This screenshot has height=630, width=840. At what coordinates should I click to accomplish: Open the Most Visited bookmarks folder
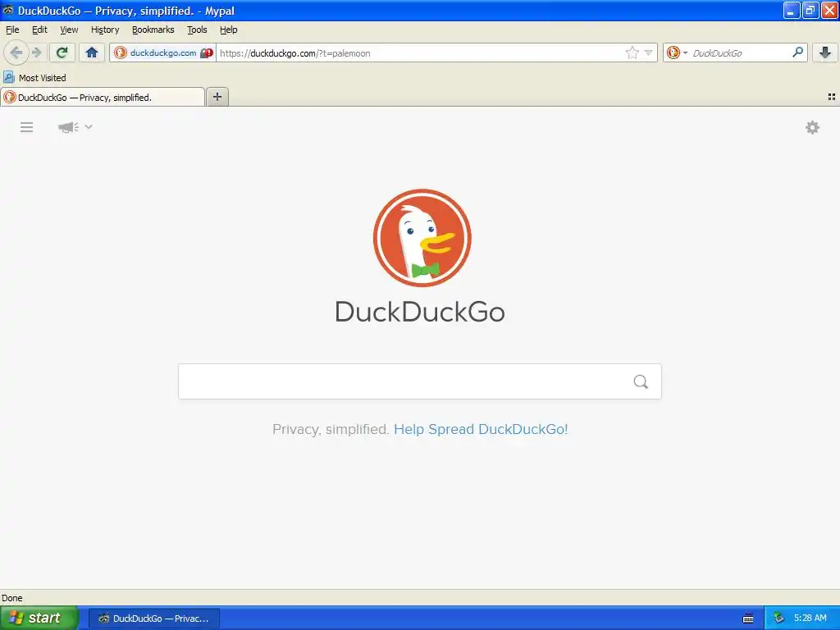pyautogui.click(x=34, y=78)
